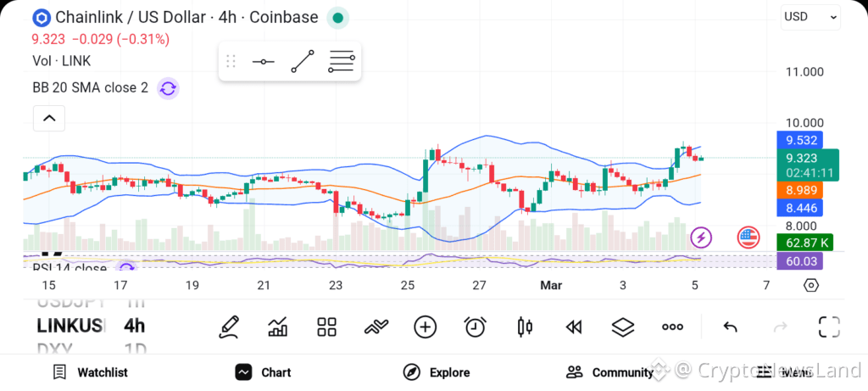Open the indicators chart icon
The image size is (868, 391).
click(x=277, y=327)
